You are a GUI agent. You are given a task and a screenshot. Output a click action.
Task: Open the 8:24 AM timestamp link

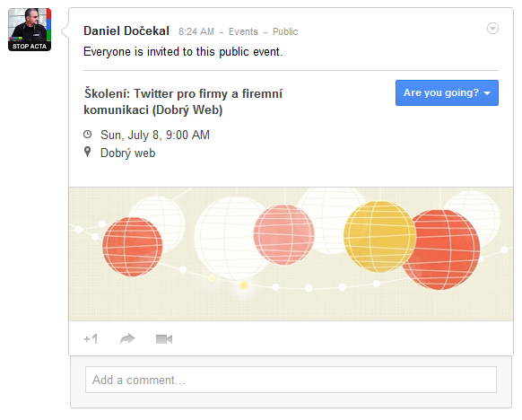196,31
